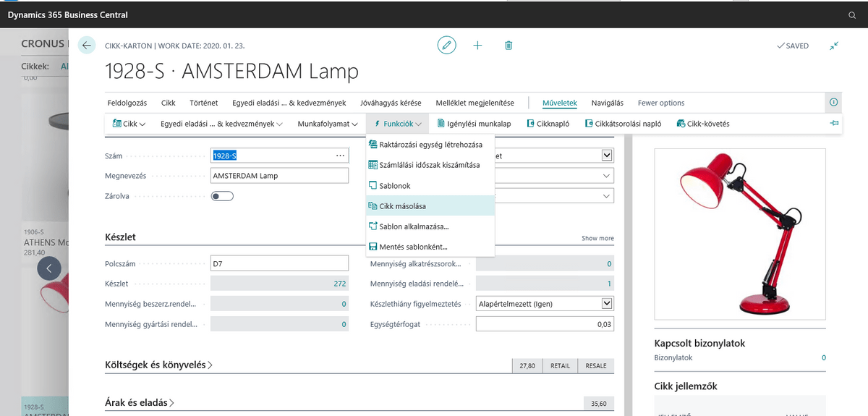The width and height of the screenshot is (868, 416).
Task: Switch to Történet tab
Action: click(204, 103)
